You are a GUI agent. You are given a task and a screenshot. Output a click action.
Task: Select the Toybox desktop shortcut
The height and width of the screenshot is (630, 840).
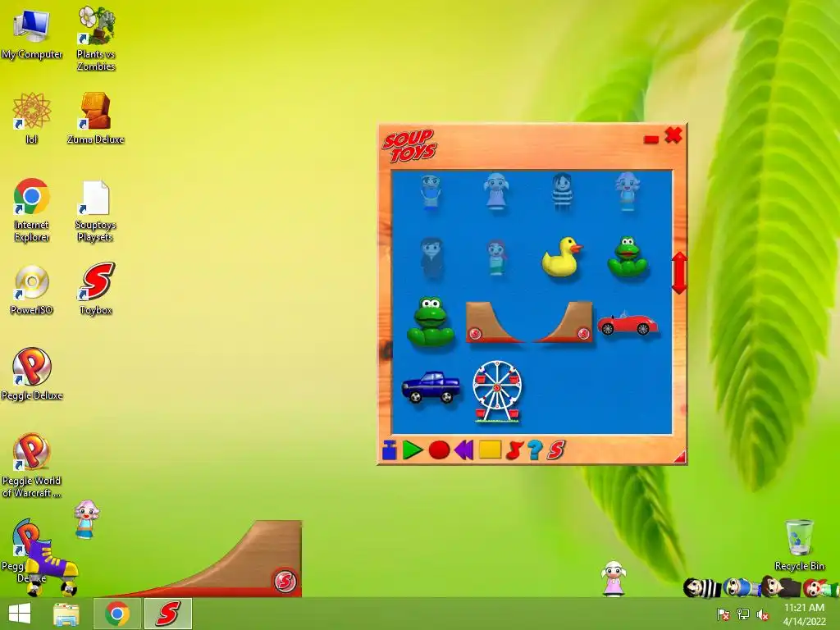coord(96,289)
